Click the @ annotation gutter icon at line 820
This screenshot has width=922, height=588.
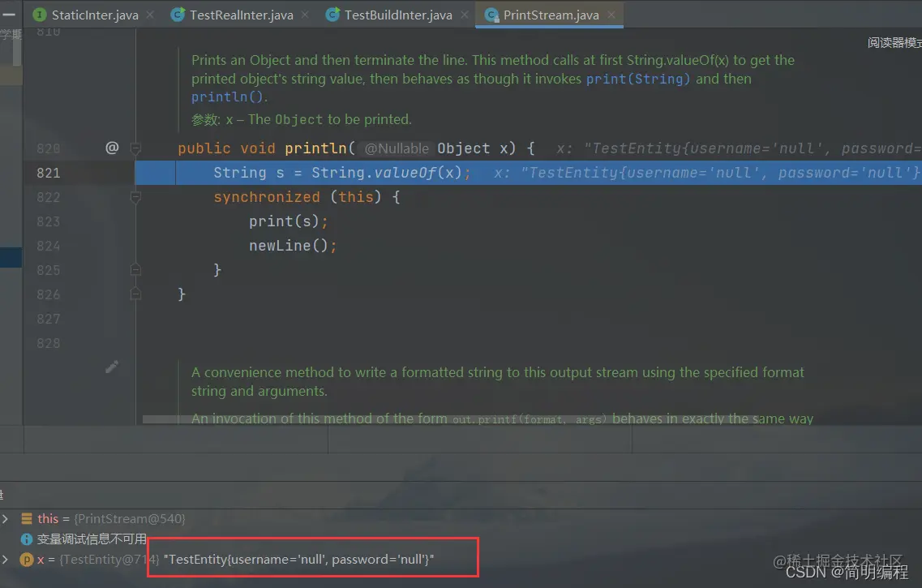112,148
